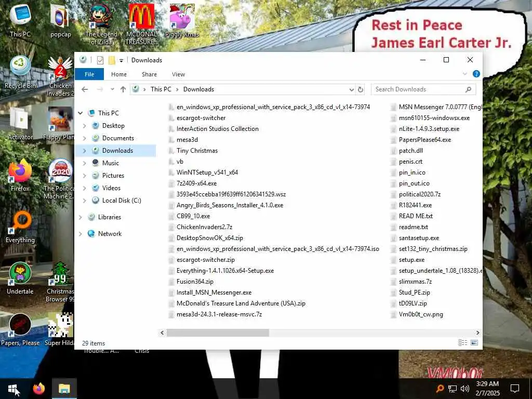
Task: Open This PC desktop icon
Action: pyautogui.click(x=20, y=20)
